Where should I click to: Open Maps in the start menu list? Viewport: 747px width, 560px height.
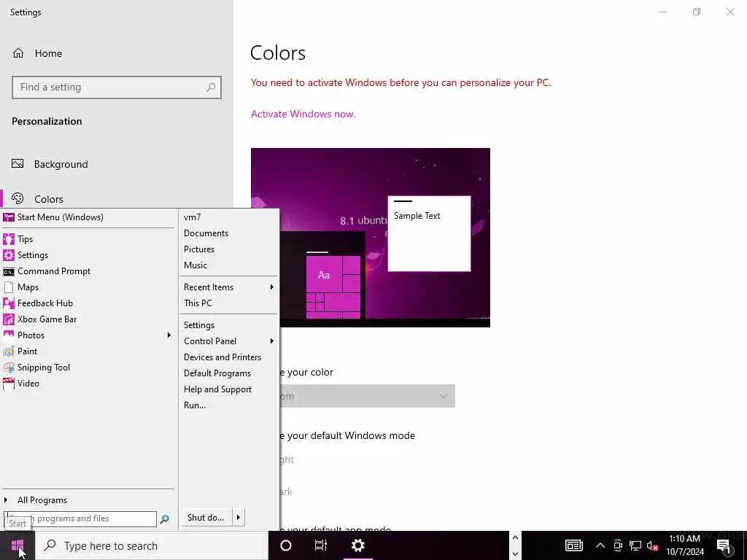coord(88,287)
